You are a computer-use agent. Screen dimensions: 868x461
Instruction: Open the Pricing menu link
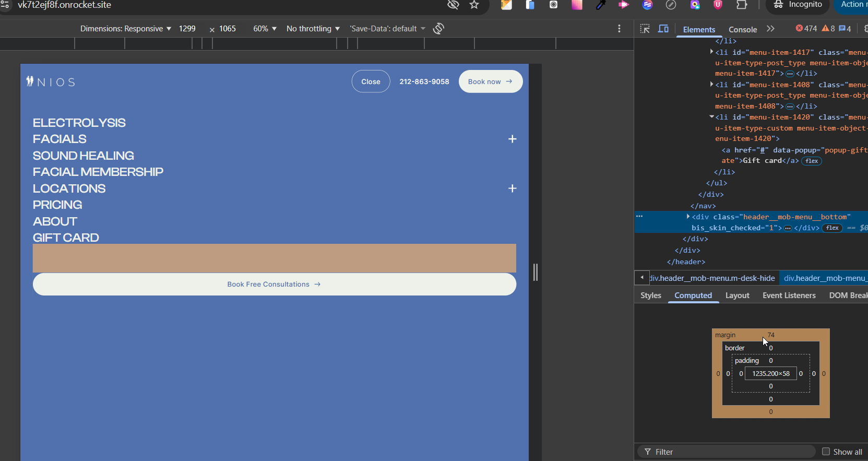57,205
